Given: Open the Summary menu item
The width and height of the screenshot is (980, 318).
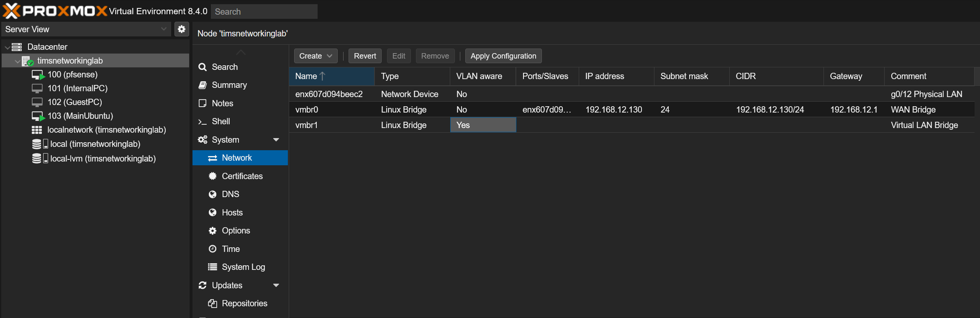Looking at the screenshot, I should click(240, 85).
